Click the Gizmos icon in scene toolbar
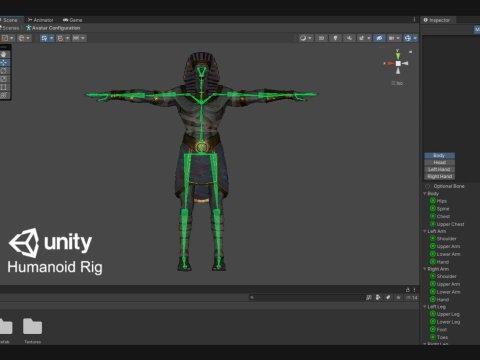Viewport: 480px width, 360px height. (x=408, y=38)
